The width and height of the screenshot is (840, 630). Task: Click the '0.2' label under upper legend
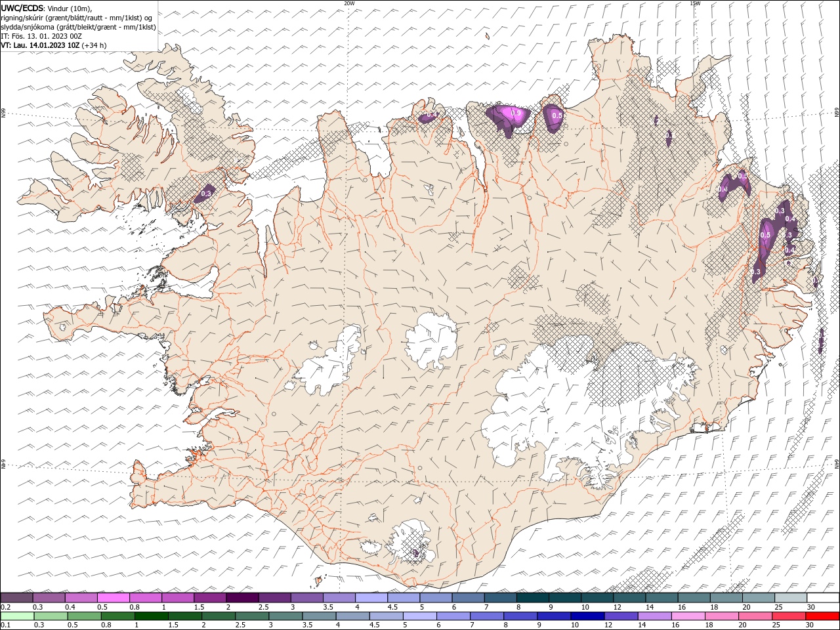point(5,607)
